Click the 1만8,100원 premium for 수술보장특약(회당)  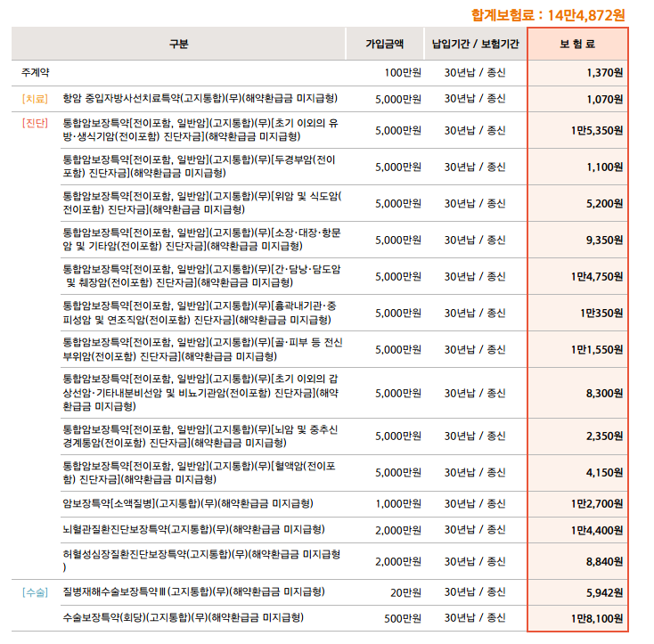coord(597,617)
